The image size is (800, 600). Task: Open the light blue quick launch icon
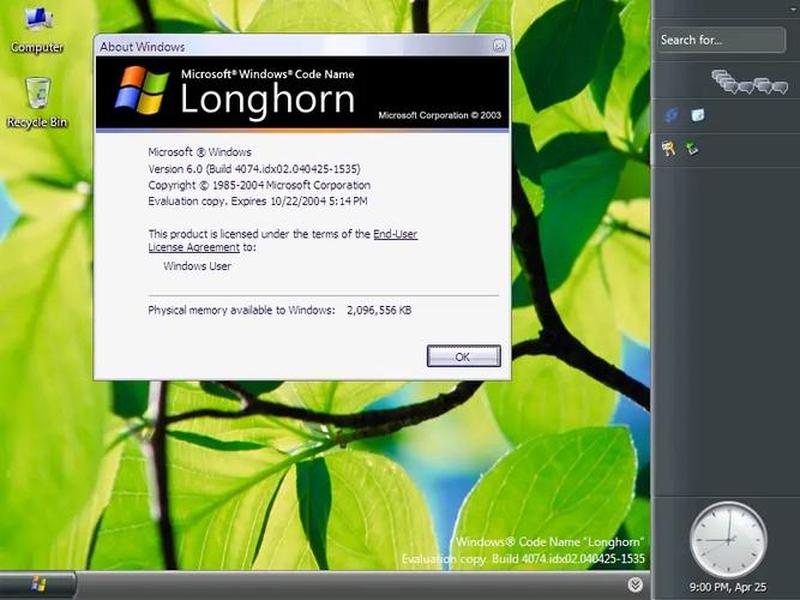[697, 115]
